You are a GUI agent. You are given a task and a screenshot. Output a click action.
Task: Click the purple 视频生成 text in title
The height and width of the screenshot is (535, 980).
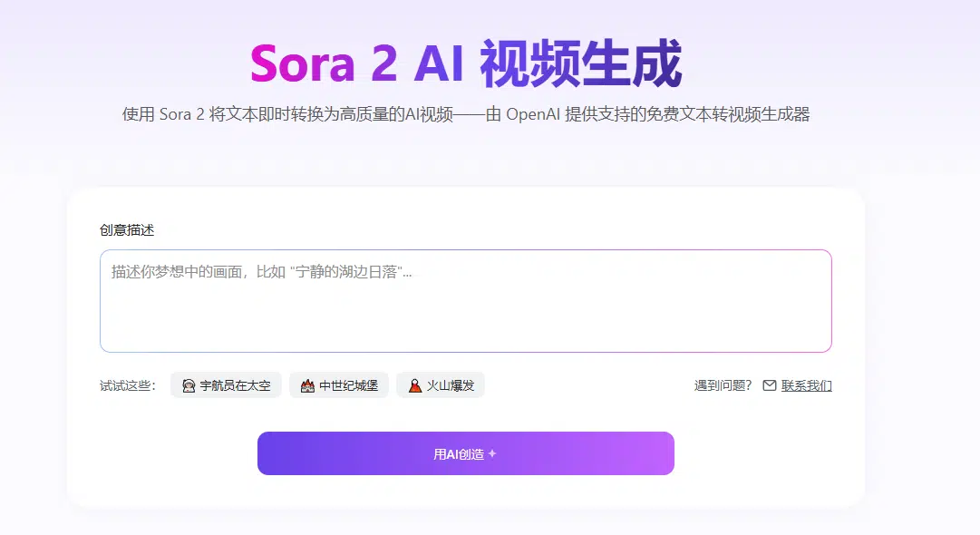580,64
